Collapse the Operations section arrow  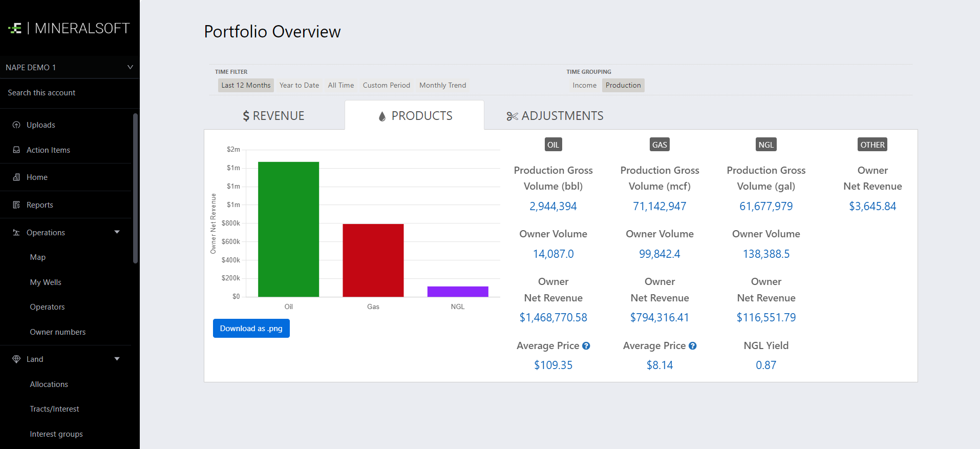(117, 232)
